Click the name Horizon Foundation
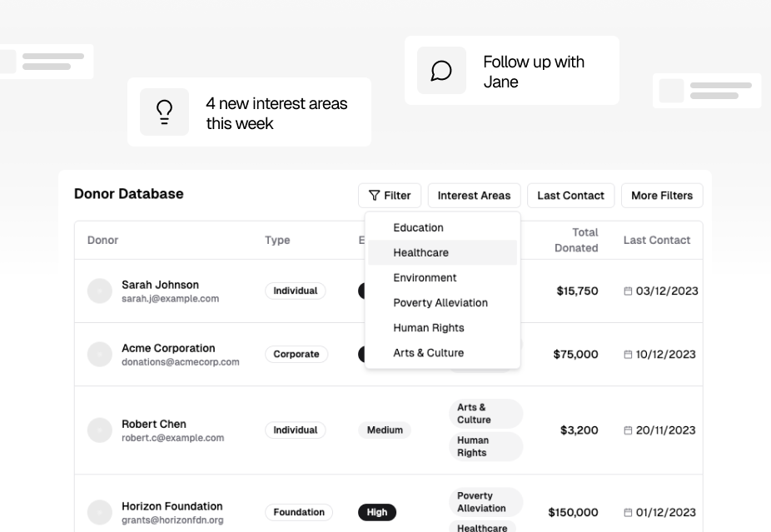The image size is (771, 532). 172,506
